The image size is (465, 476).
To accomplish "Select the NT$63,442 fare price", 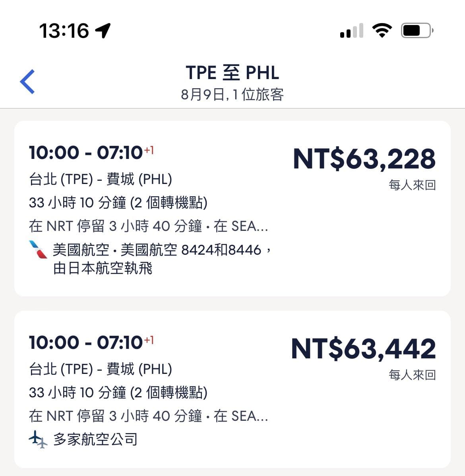I will pos(363,349).
